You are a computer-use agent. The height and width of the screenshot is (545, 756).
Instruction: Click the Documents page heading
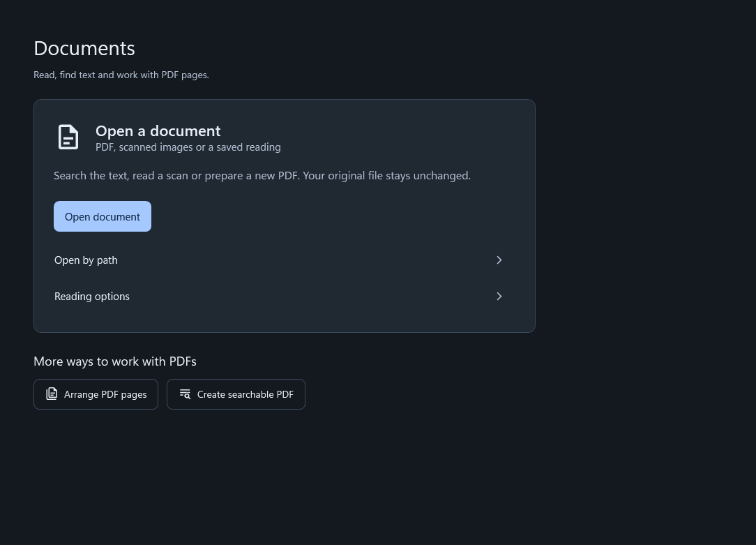tap(84, 48)
